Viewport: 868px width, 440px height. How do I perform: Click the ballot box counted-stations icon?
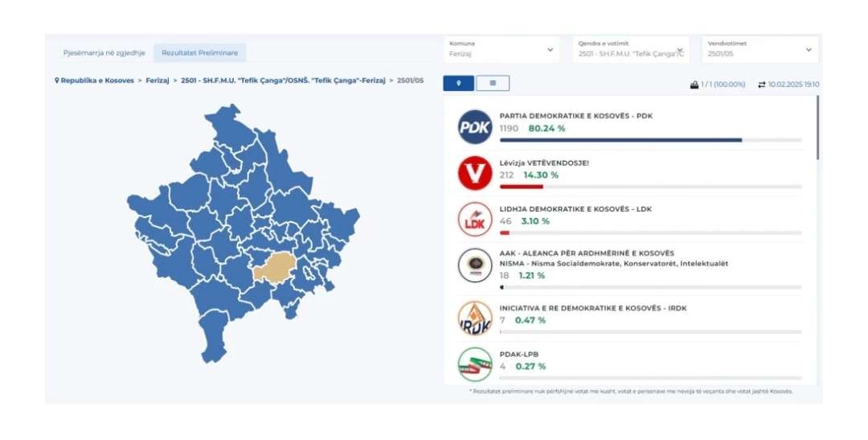coord(694,84)
